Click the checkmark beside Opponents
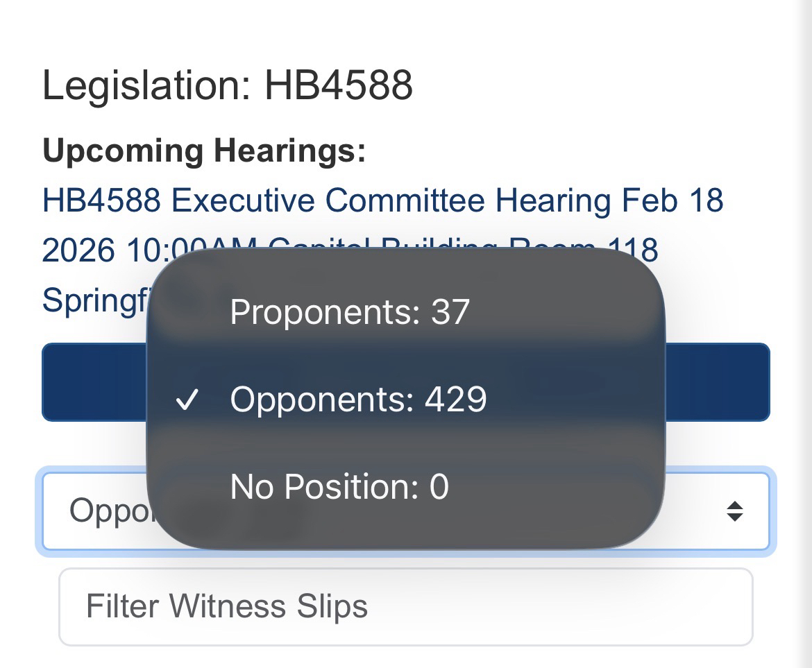 [187, 400]
